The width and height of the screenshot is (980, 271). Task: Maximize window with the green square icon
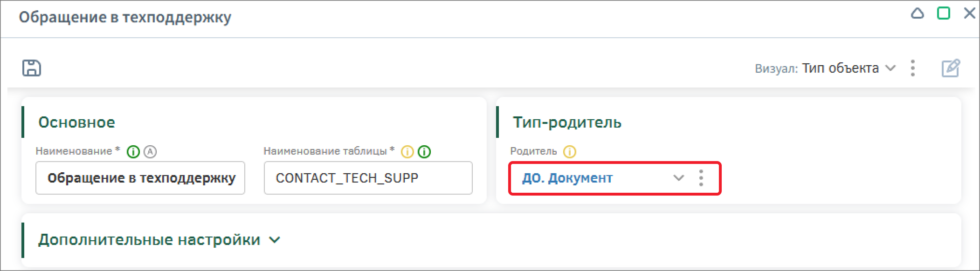[944, 14]
